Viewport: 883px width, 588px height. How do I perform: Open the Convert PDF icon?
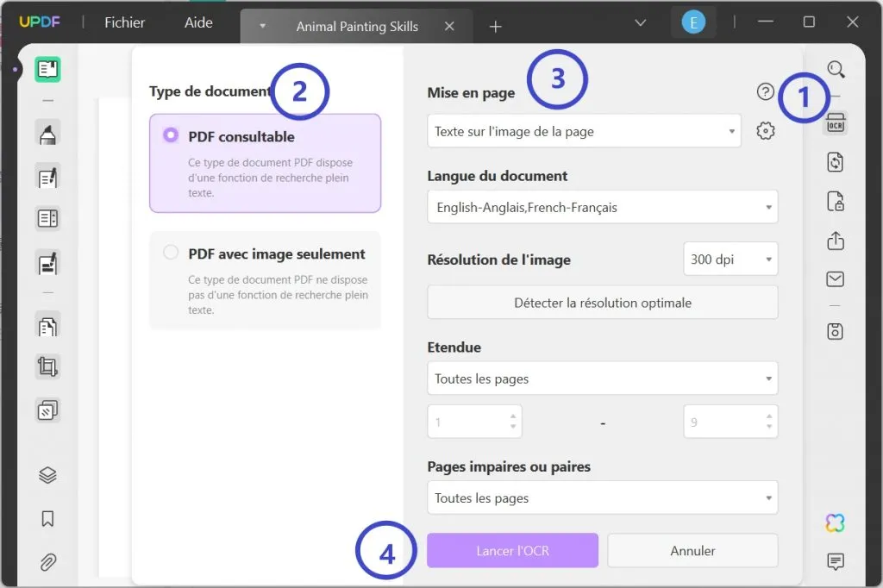[x=835, y=162]
